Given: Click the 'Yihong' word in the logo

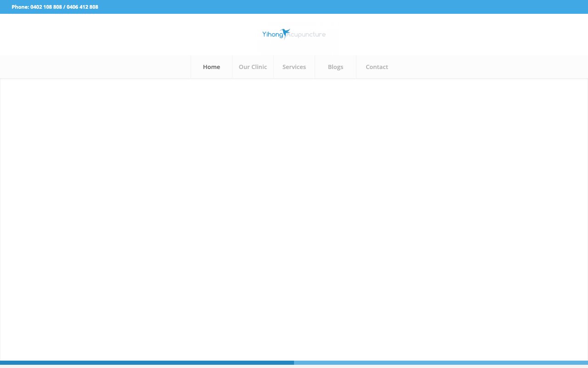Looking at the screenshot, I should tap(272, 34).
